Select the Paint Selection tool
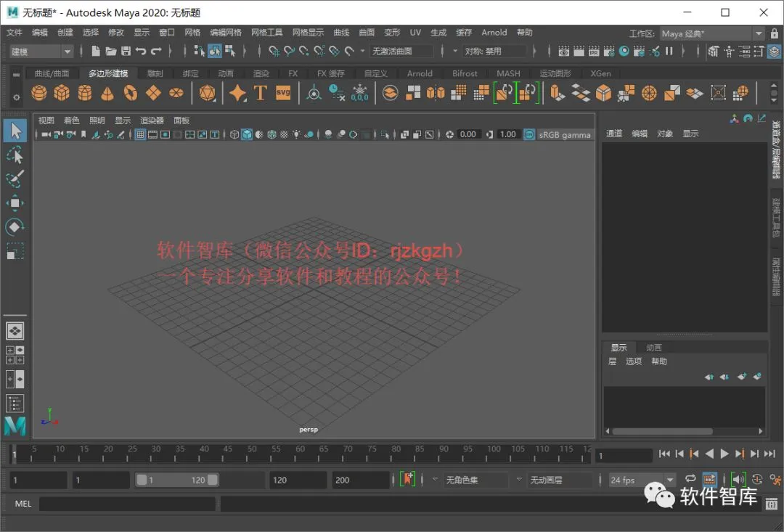This screenshot has width=784, height=532. coord(15,179)
